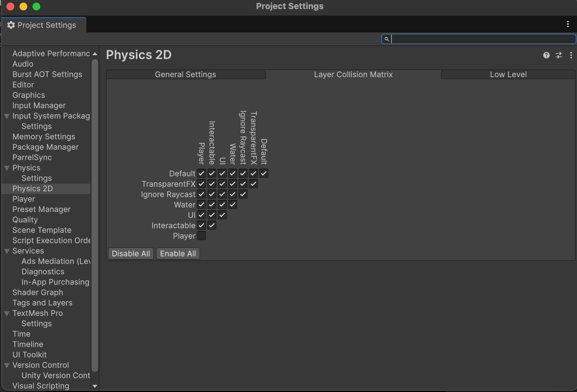Viewport: 577px width, 392px height.
Task: Toggle TransparentFX row, TransparentFX column checkbox
Action: (253, 184)
